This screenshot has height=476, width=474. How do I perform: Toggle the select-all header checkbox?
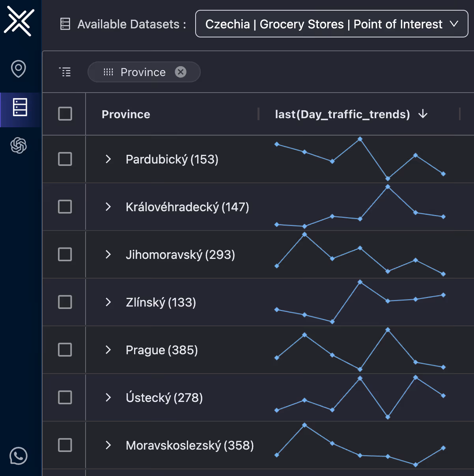(65, 114)
